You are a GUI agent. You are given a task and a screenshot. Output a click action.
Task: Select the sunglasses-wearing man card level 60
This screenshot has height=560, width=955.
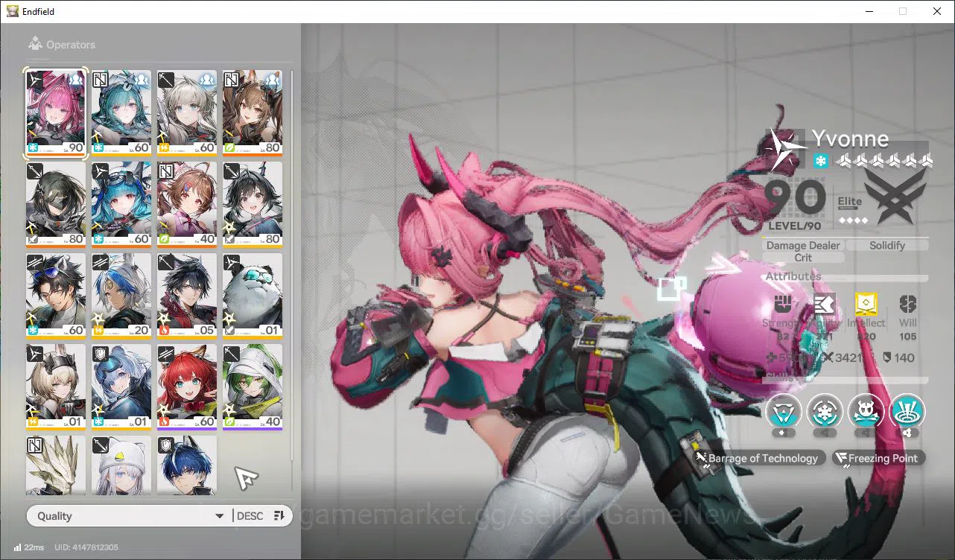tap(56, 296)
